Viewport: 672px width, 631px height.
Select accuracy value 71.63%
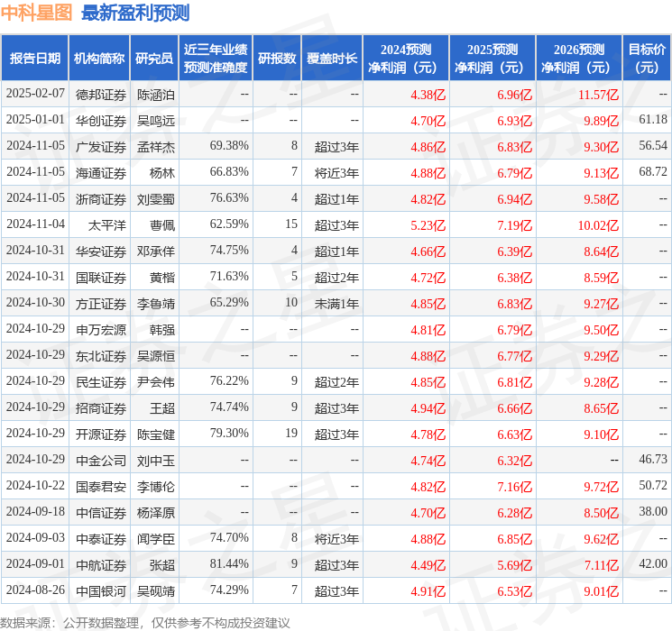229,277
